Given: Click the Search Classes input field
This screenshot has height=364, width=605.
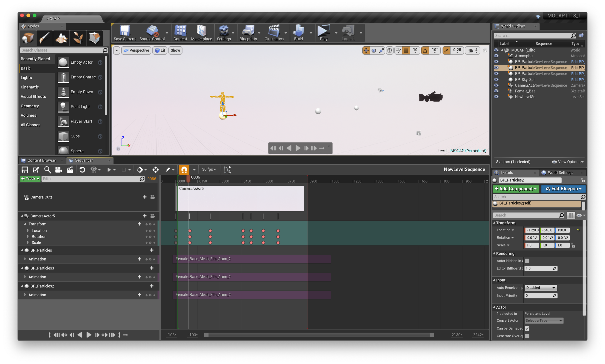Looking at the screenshot, I should 64,50.
